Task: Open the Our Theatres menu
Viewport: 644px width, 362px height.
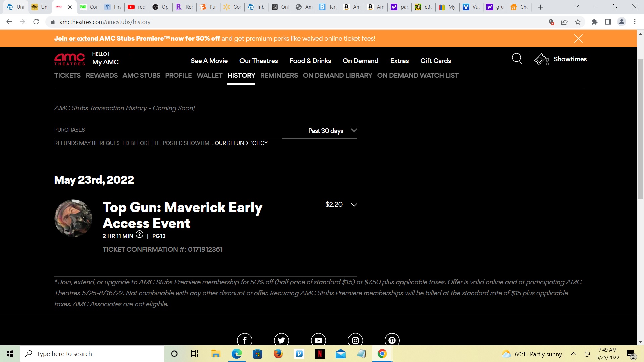Action: click(x=259, y=61)
